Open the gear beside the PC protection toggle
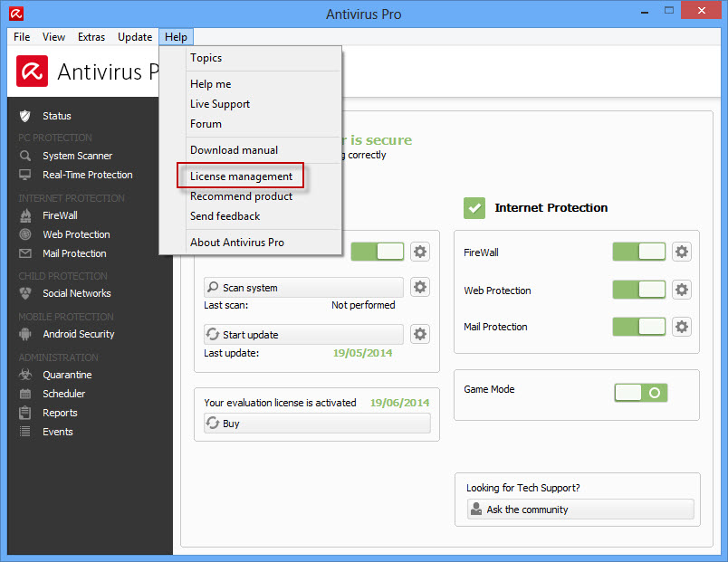Screen dimensions: 728x562 tap(420, 252)
